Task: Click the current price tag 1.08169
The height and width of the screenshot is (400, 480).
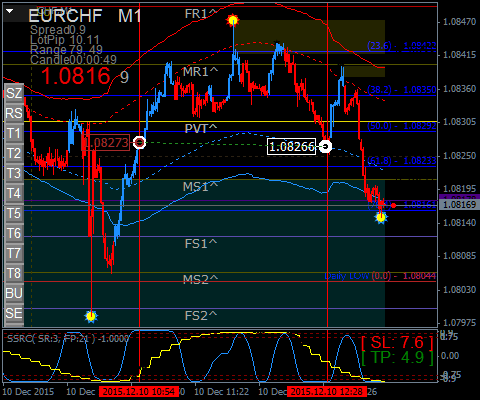Action: (x=459, y=204)
